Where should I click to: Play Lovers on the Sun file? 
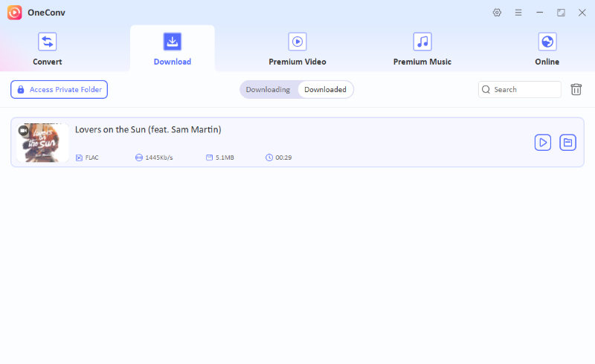(x=543, y=143)
